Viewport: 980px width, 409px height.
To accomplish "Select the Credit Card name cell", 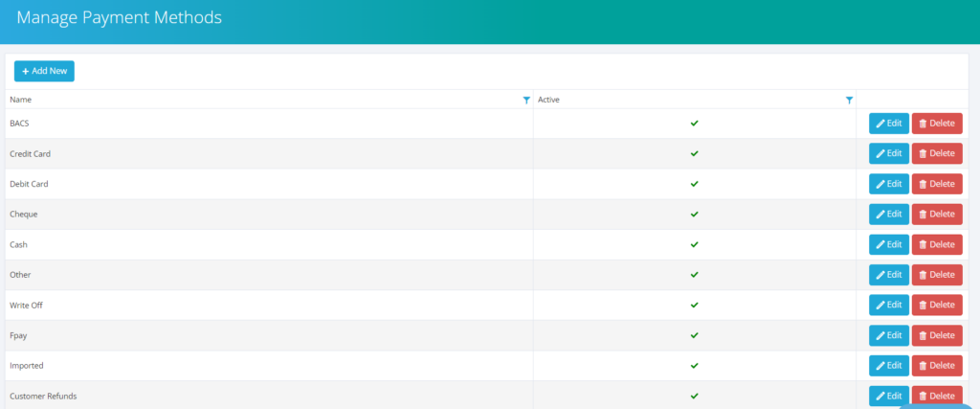I will click(269, 153).
